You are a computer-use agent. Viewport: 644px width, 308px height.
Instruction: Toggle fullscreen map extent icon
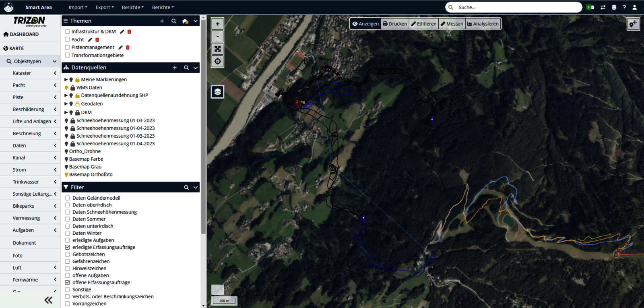(x=217, y=49)
